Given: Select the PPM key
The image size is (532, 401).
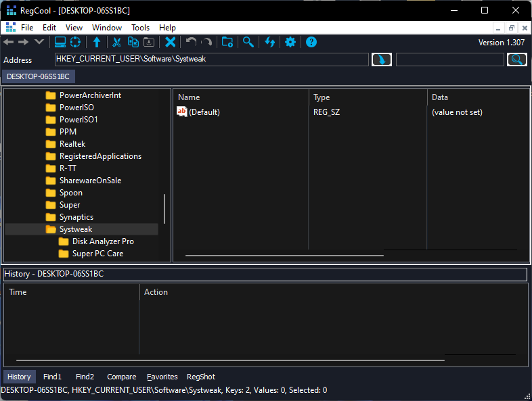Looking at the screenshot, I should click(68, 132).
